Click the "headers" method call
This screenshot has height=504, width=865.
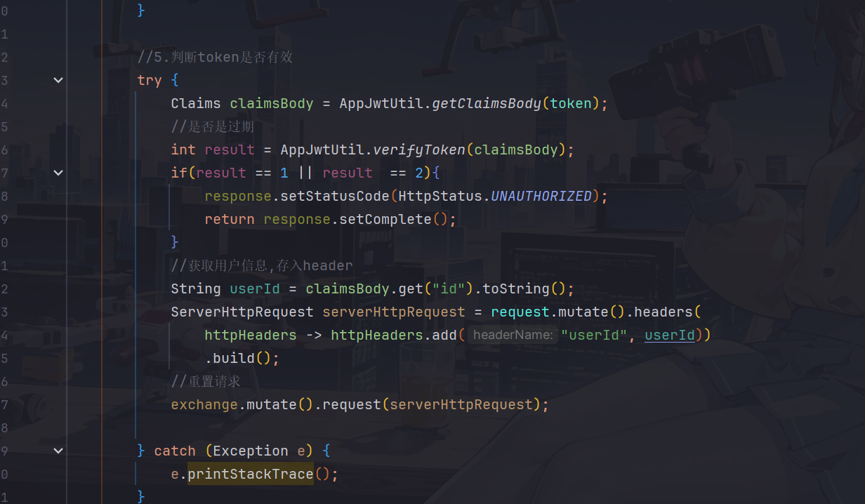coord(663,312)
